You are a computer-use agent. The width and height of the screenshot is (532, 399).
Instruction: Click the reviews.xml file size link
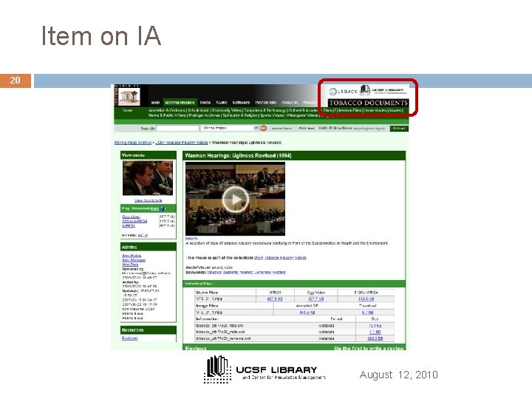pos(375,338)
